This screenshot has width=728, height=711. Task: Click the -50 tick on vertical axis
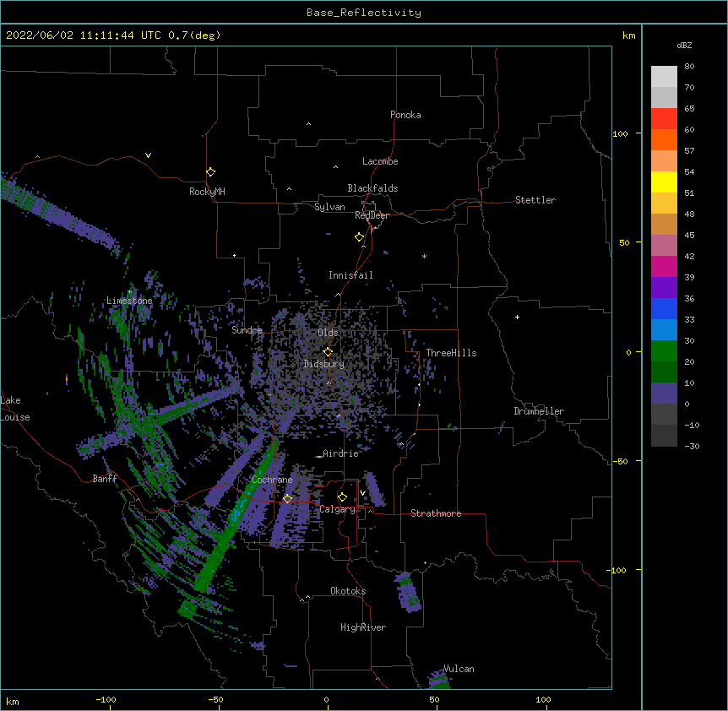620,461
